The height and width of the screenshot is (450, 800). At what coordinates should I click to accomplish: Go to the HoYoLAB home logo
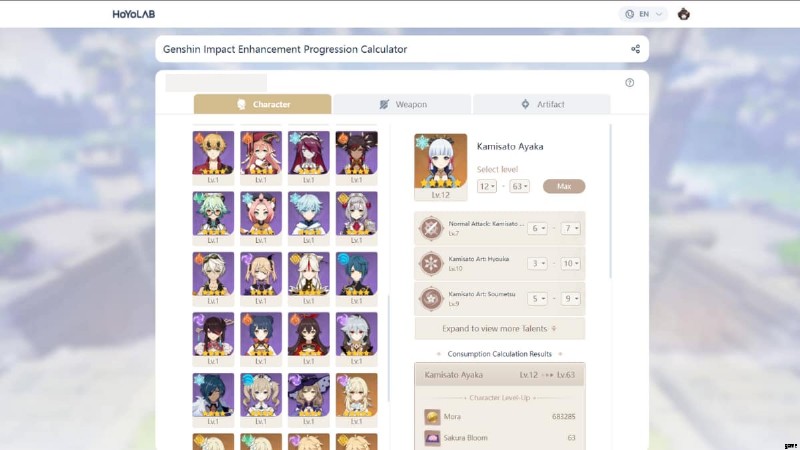click(134, 14)
